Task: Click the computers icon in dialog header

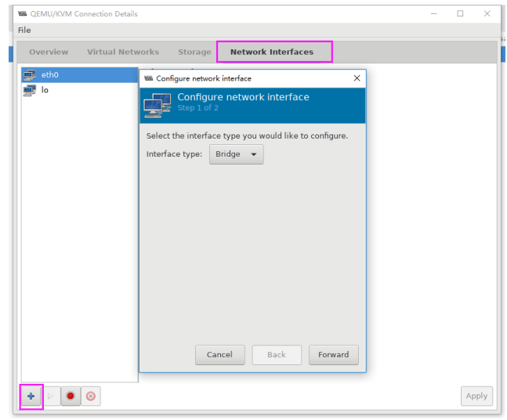Action: (x=158, y=105)
